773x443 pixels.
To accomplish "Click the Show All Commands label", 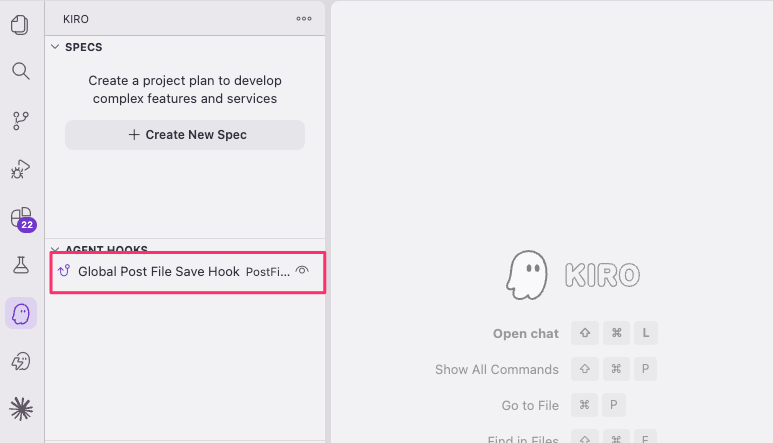I will pyautogui.click(x=496, y=370).
